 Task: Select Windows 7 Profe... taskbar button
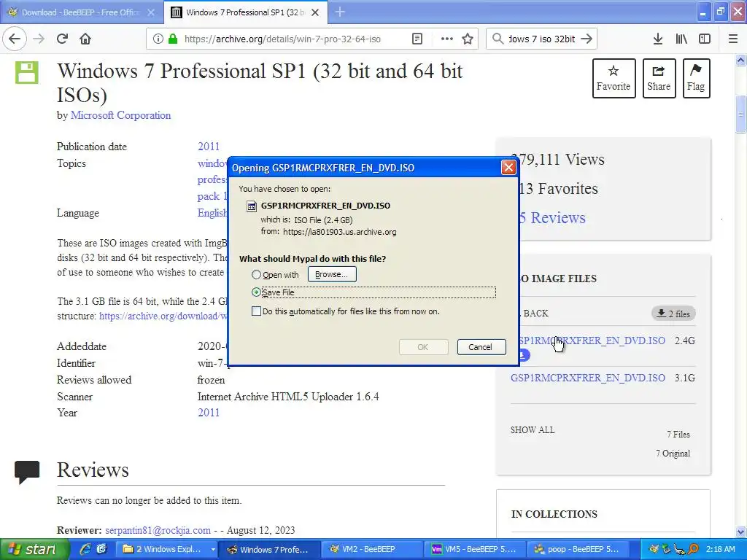268,550
